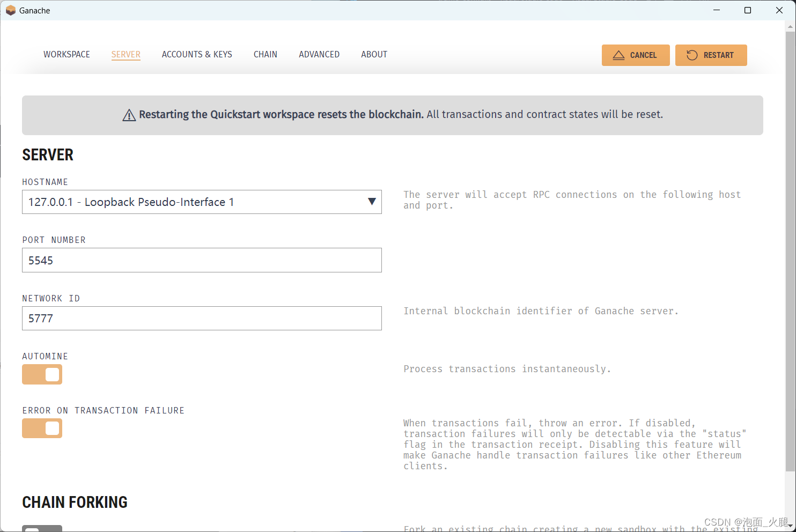
Task: Click the circular arrow restart icon
Action: click(x=692, y=55)
